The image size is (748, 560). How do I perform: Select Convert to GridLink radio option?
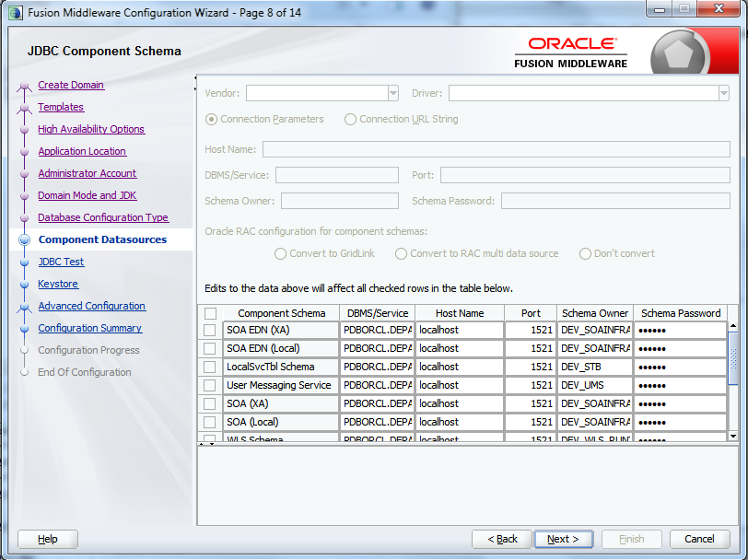click(280, 254)
